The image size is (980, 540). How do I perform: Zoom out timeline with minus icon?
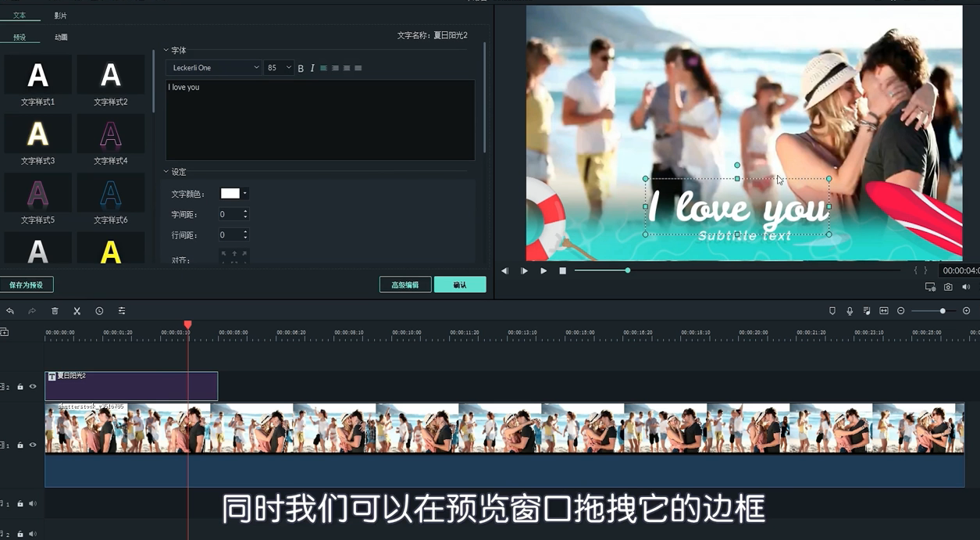[900, 311]
